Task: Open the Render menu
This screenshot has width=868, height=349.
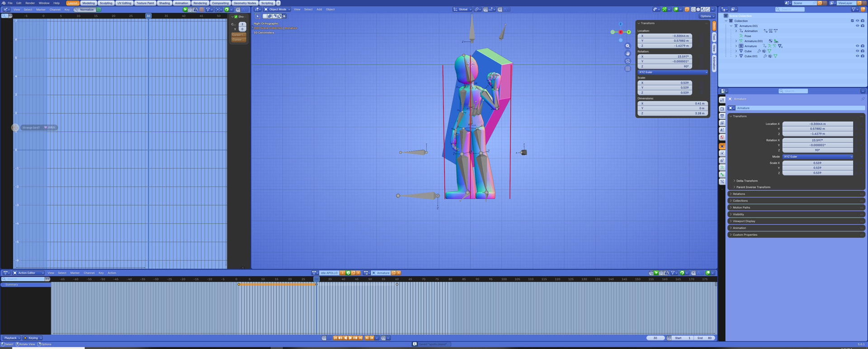Action: [30, 3]
